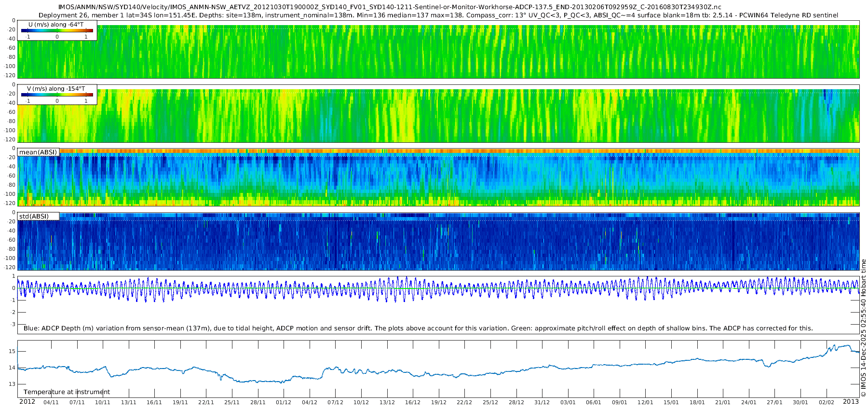Click the V (m/s) velocity colorbar
This screenshot has width=868, height=410.
[x=57, y=95]
